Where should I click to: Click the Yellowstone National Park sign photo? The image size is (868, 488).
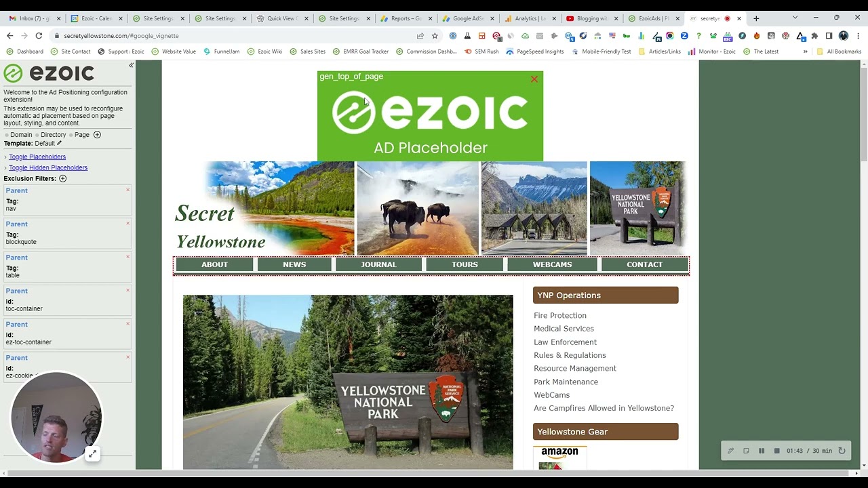(x=348, y=382)
